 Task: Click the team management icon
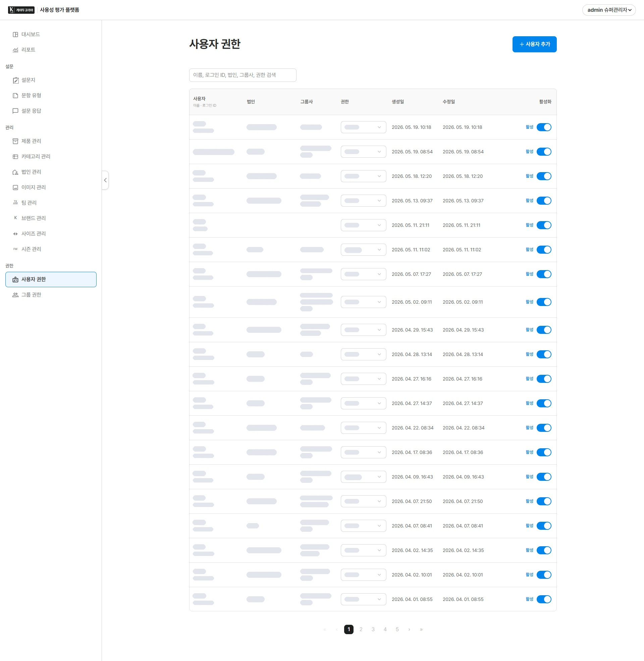tap(15, 203)
